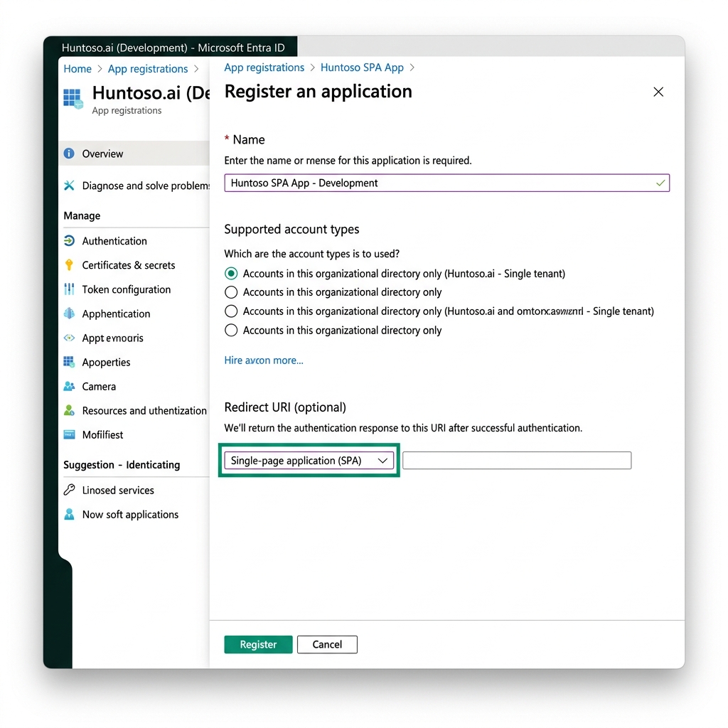Click the Huntoso.ai app registrations grid icon
The width and height of the screenshot is (728, 728).
tap(73, 98)
